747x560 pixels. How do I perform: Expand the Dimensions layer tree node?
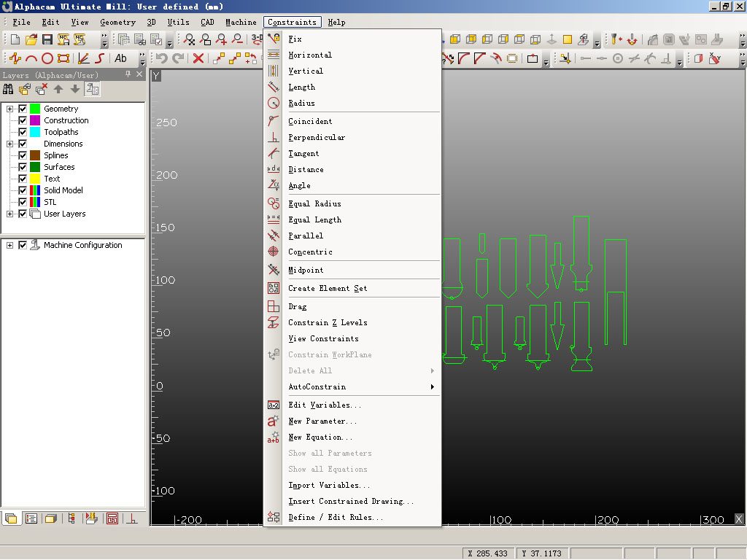9,144
